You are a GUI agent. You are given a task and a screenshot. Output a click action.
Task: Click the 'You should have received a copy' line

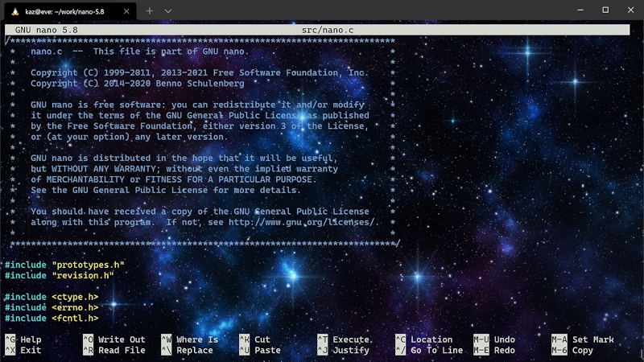coord(200,212)
